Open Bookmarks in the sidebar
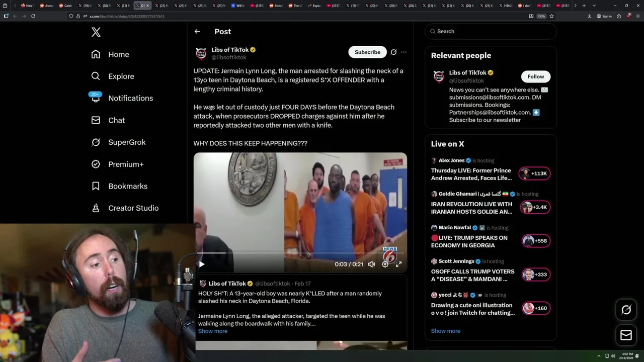Screen dimensions: 644x362 [119, 186]
